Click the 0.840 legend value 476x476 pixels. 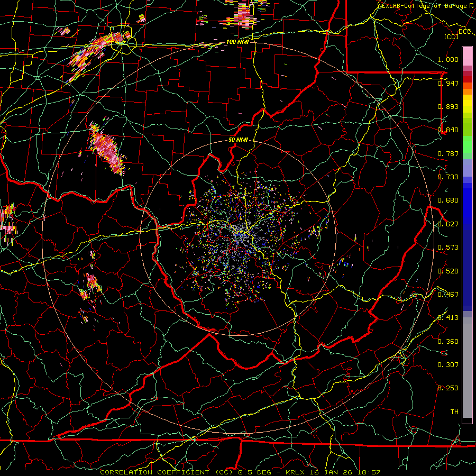(x=448, y=130)
